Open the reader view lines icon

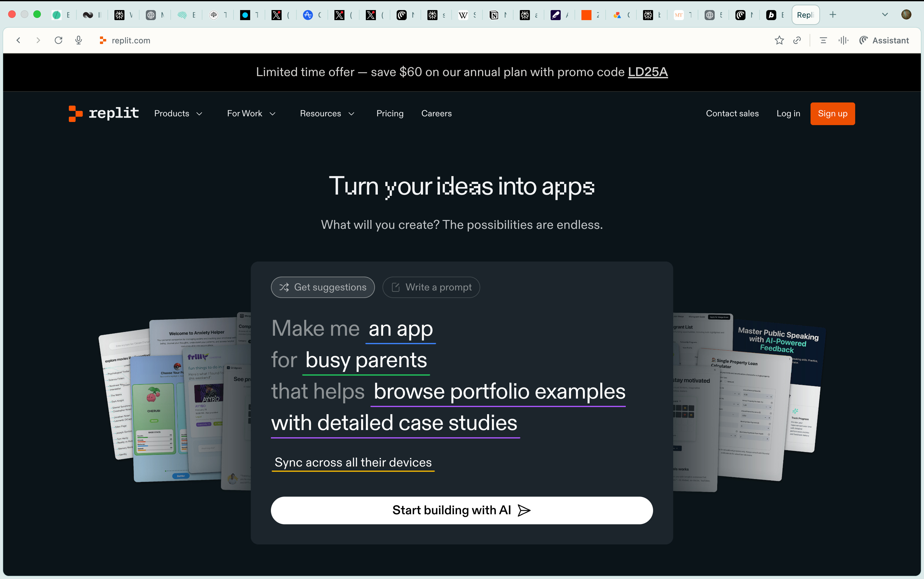823,40
